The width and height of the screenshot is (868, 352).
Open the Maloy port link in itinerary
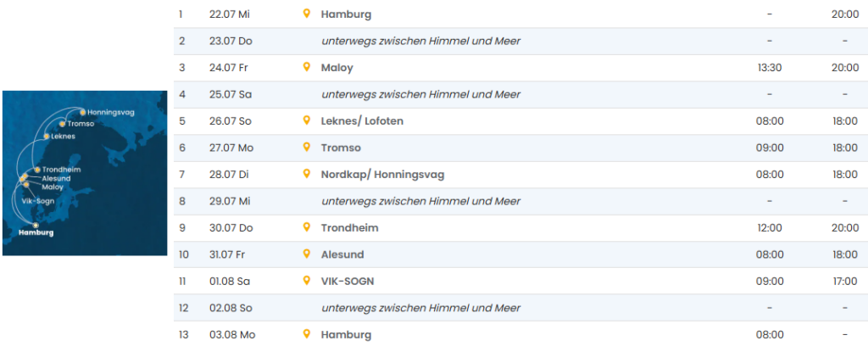pyautogui.click(x=337, y=68)
